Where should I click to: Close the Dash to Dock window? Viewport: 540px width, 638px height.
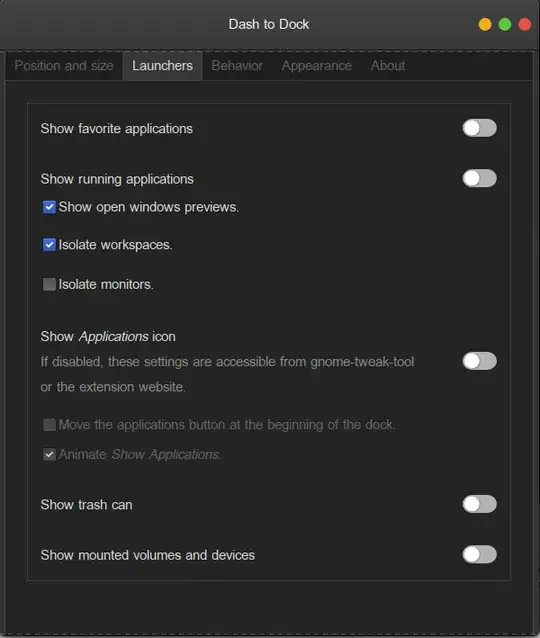point(525,24)
